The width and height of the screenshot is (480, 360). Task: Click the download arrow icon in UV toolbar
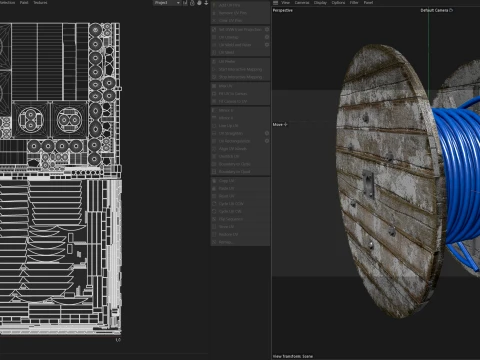(x=206, y=3)
